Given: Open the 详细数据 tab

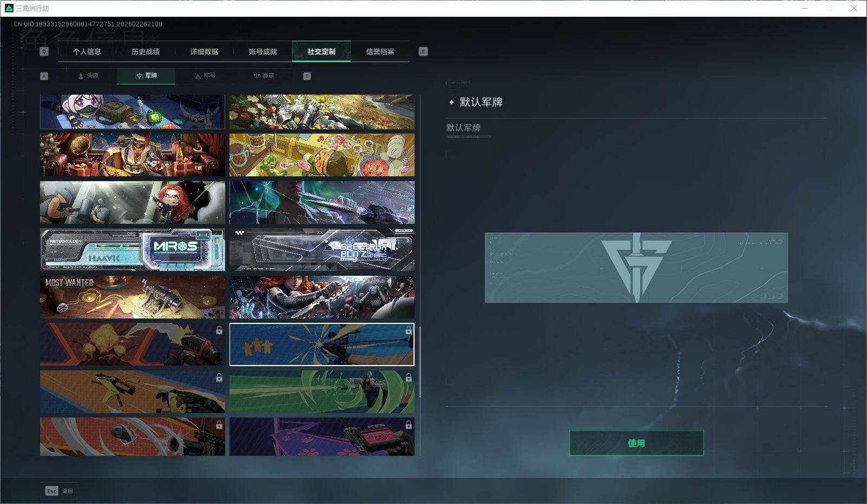Looking at the screenshot, I should (204, 52).
